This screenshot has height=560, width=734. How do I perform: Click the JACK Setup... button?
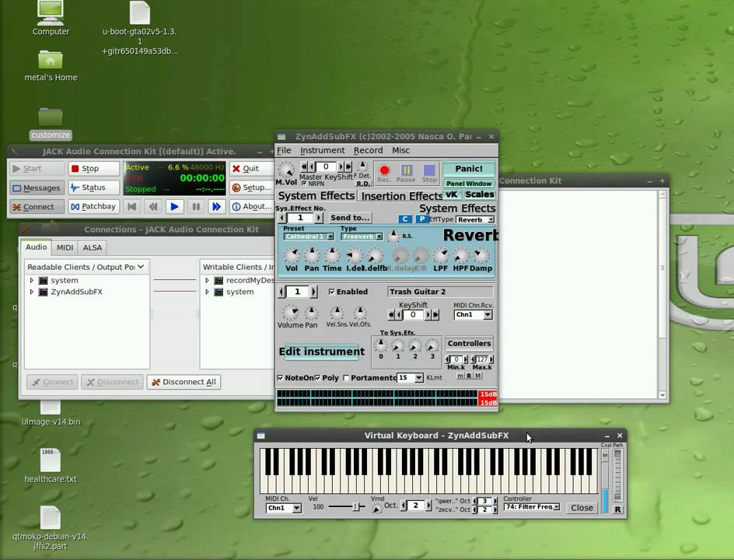[x=251, y=187]
